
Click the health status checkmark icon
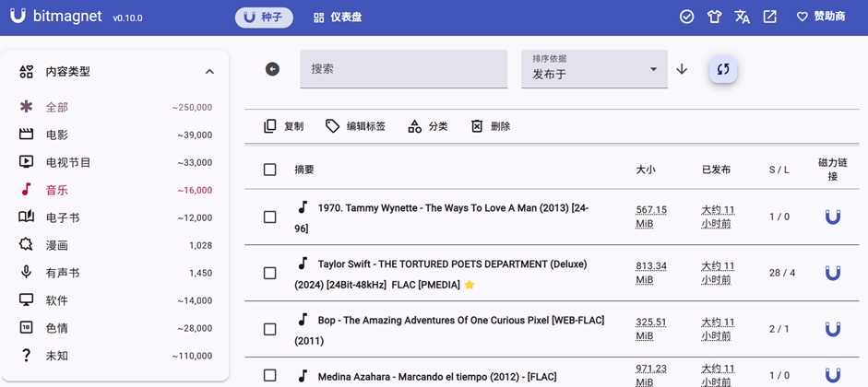[x=686, y=17]
